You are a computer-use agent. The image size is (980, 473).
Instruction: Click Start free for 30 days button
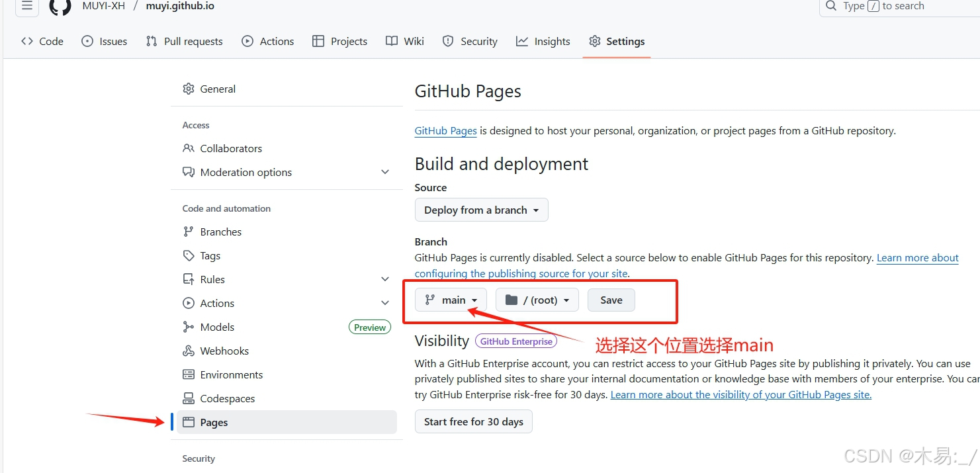(x=474, y=421)
